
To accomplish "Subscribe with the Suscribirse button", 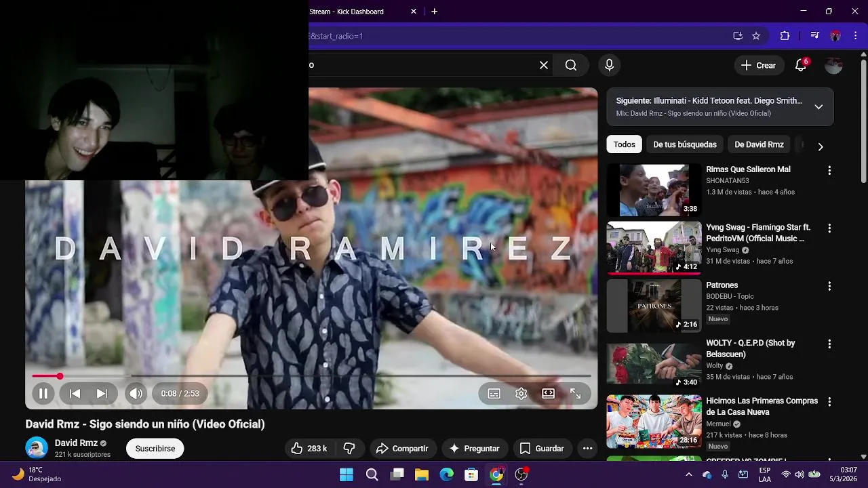I will click(x=155, y=449).
